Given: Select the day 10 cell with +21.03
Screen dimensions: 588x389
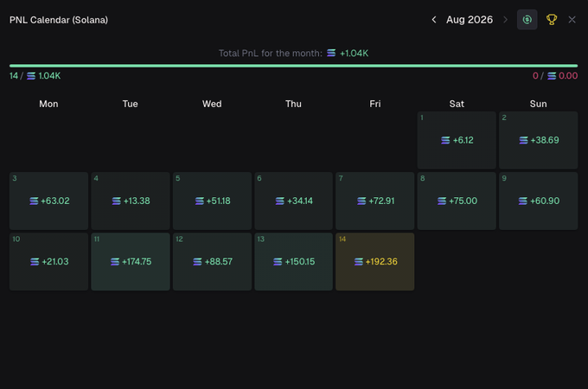Looking at the screenshot, I should (x=48, y=262).
